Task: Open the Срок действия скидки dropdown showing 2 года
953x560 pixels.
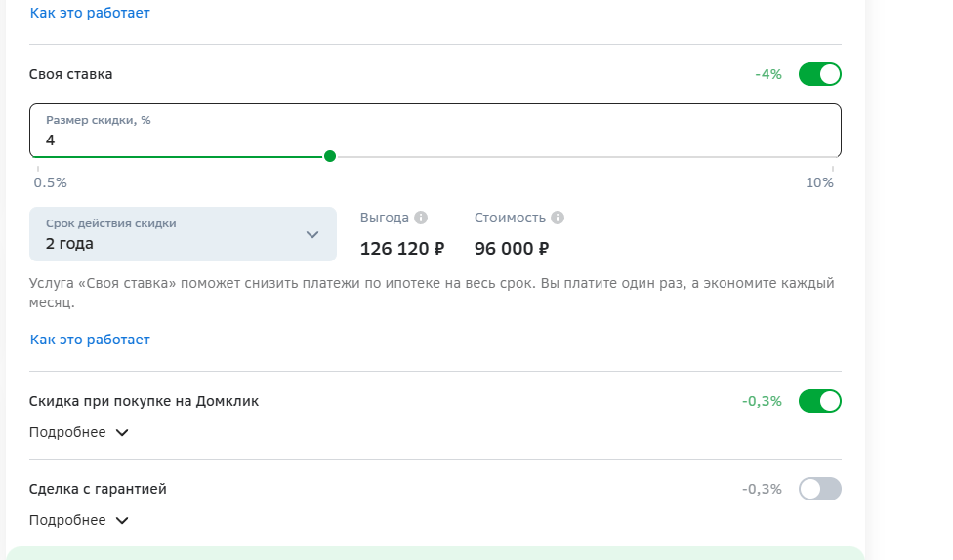Action: click(183, 234)
